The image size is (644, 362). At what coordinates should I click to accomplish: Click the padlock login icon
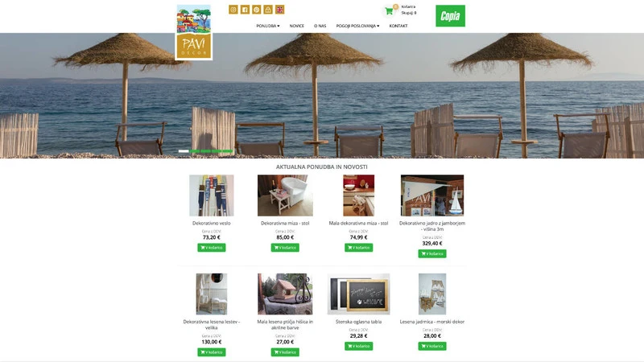[268, 10]
